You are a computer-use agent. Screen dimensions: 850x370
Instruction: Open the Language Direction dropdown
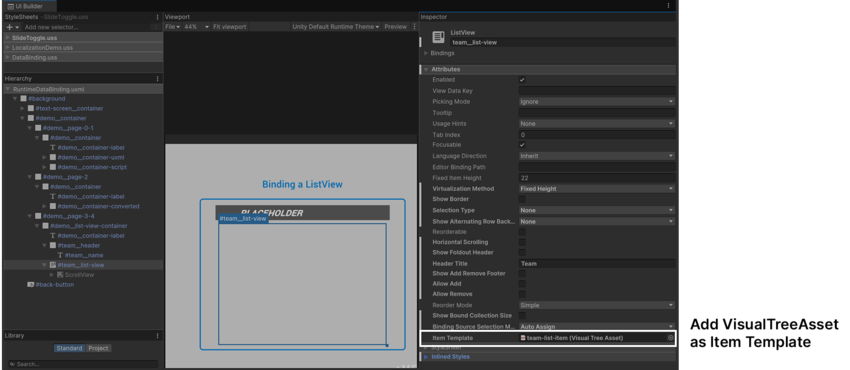tap(597, 155)
